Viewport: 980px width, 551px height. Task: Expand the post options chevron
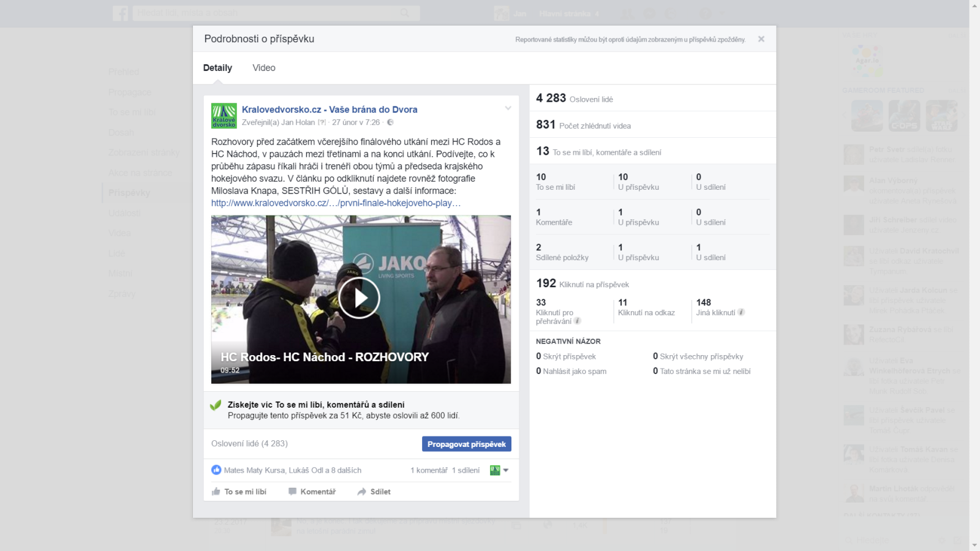coord(508,108)
